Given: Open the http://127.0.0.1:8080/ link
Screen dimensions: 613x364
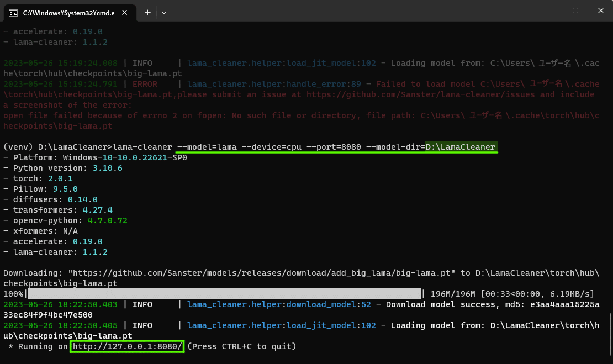Looking at the screenshot, I should 127,346.
